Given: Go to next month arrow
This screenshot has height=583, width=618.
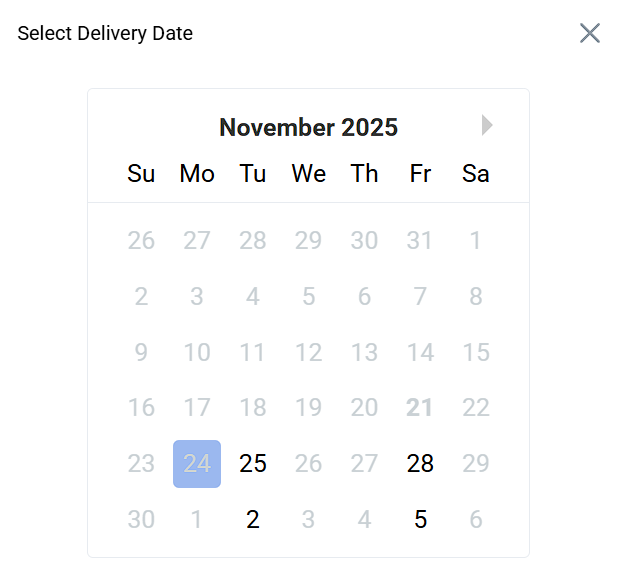Looking at the screenshot, I should click(x=487, y=125).
